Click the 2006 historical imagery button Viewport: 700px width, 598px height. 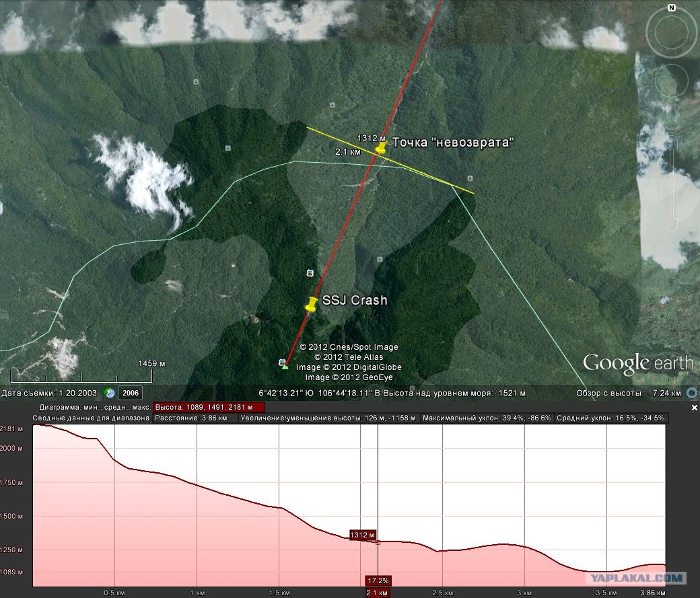point(131,393)
